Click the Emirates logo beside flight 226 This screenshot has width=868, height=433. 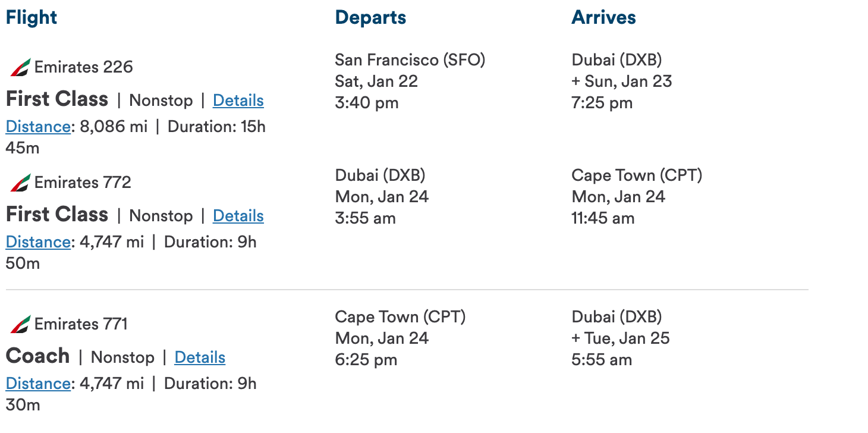tap(20, 68)
